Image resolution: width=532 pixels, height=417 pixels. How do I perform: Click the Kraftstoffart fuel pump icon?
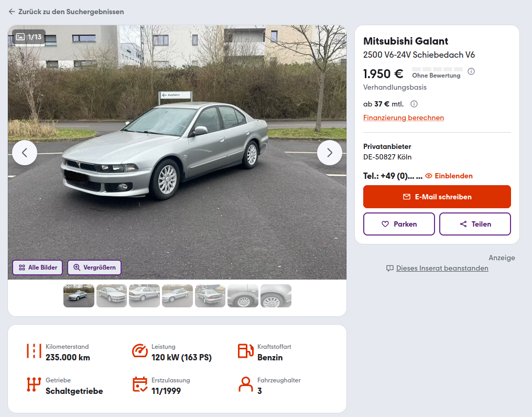pos(246,351)
